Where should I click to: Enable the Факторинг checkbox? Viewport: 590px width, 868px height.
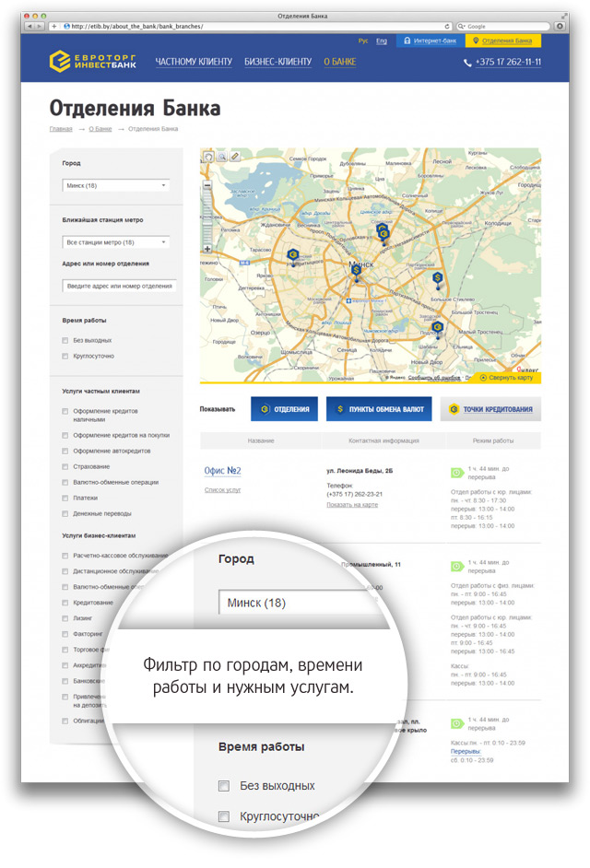tap(65, 634)
